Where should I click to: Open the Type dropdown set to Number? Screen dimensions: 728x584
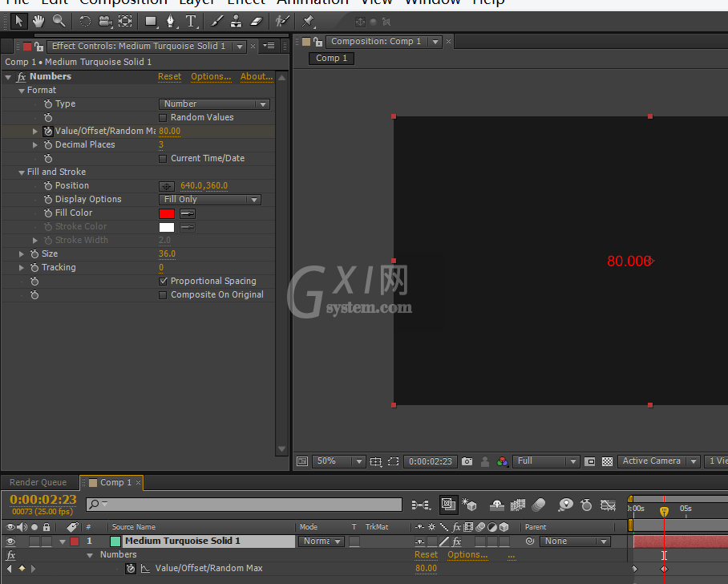(214, 104)
